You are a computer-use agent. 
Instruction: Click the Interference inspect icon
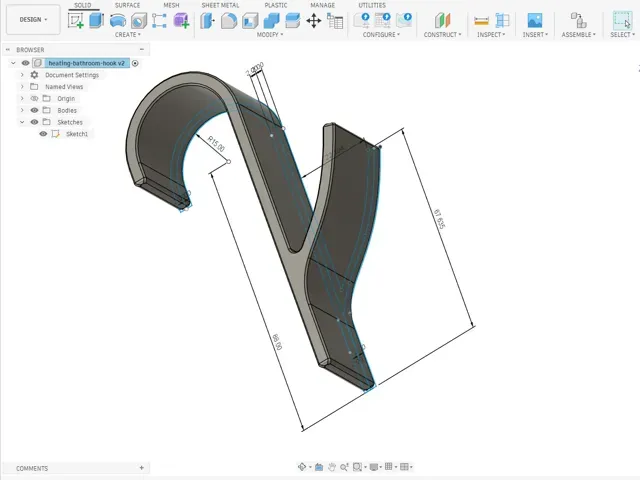pyautogui.click(x=502, y=20)
